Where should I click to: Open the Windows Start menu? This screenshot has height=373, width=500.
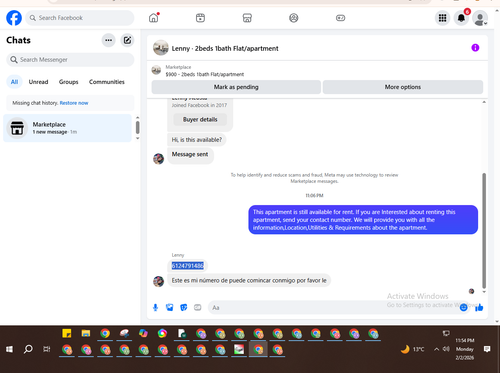(x=9, y=349)
